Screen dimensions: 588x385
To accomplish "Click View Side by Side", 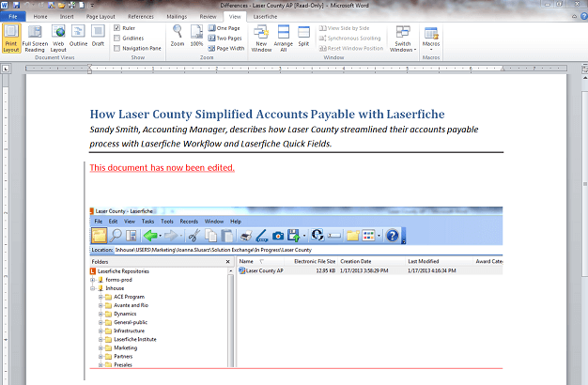I will tap(344, 28).
